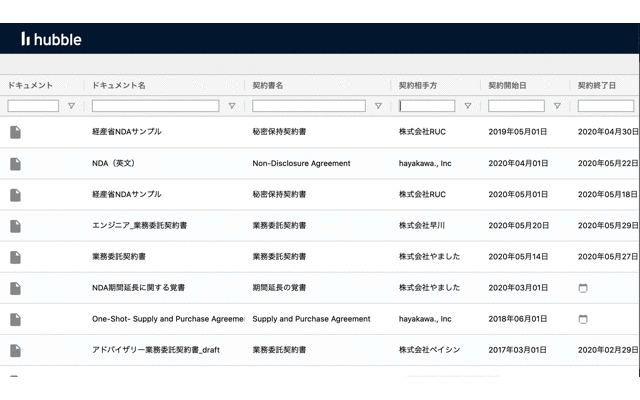Select the Non-Disclosure Agreement cell
Image resolution: width=640 pixels, height=400 pixels.
click(301, 163)
